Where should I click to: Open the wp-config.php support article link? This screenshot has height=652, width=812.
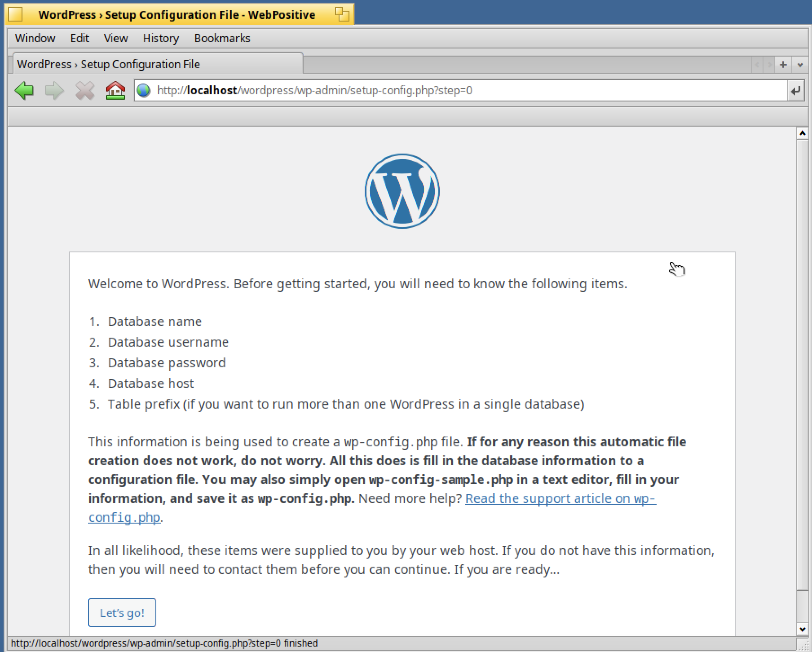click(560, 498)
